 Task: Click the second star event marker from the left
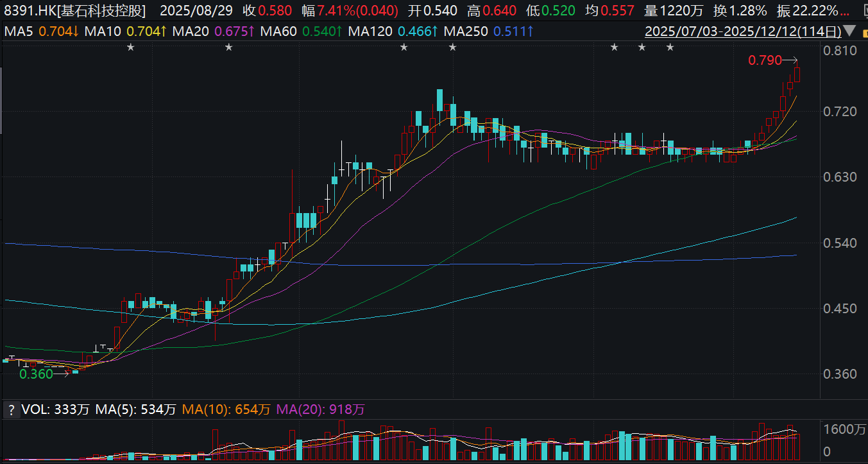[x=228, y=47]
